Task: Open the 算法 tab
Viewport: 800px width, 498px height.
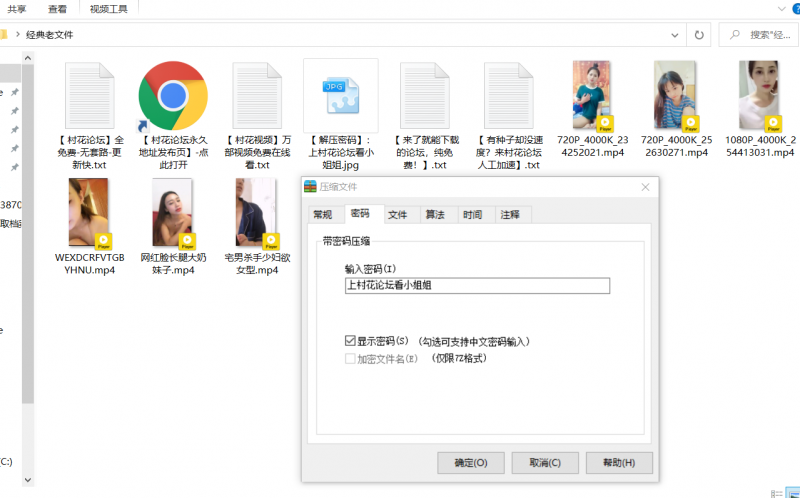Action: click(435, 214)
